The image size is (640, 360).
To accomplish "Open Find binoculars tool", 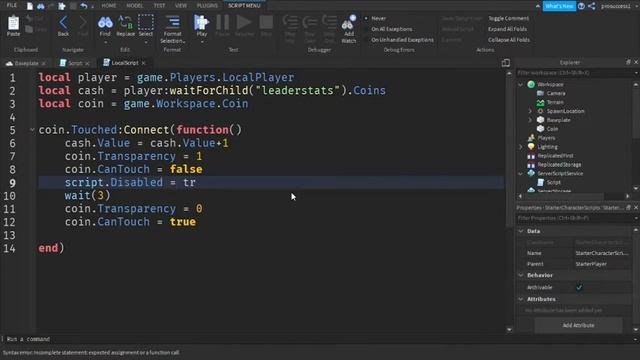I will pos(105,22).
